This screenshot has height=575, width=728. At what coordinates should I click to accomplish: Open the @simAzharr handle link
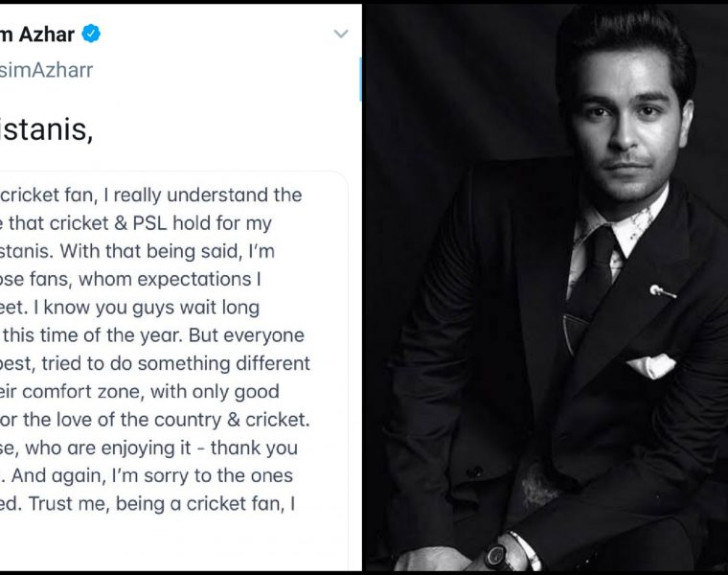coord(46,70)
